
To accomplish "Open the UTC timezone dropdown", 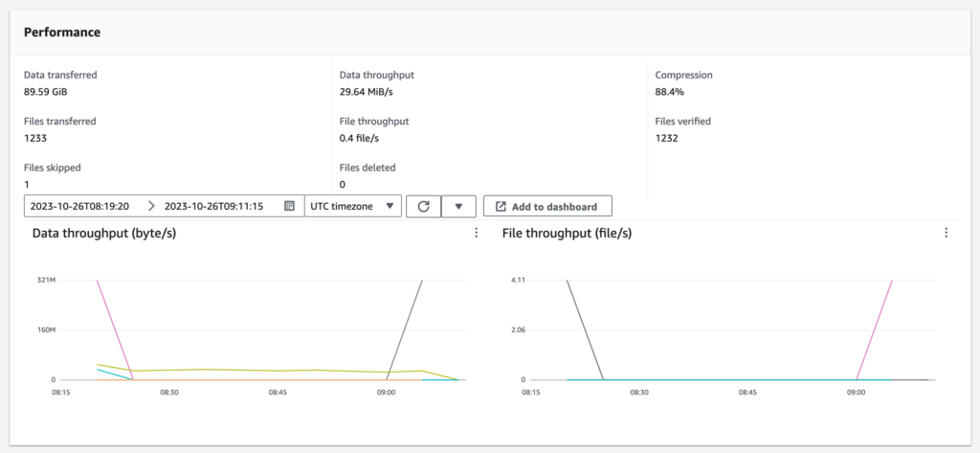I will [x=352, y=206].
